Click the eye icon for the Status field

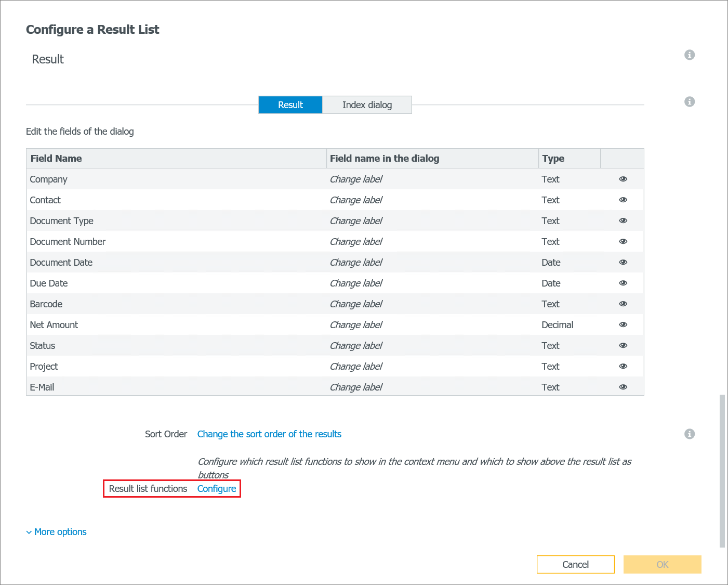(623, 345)
